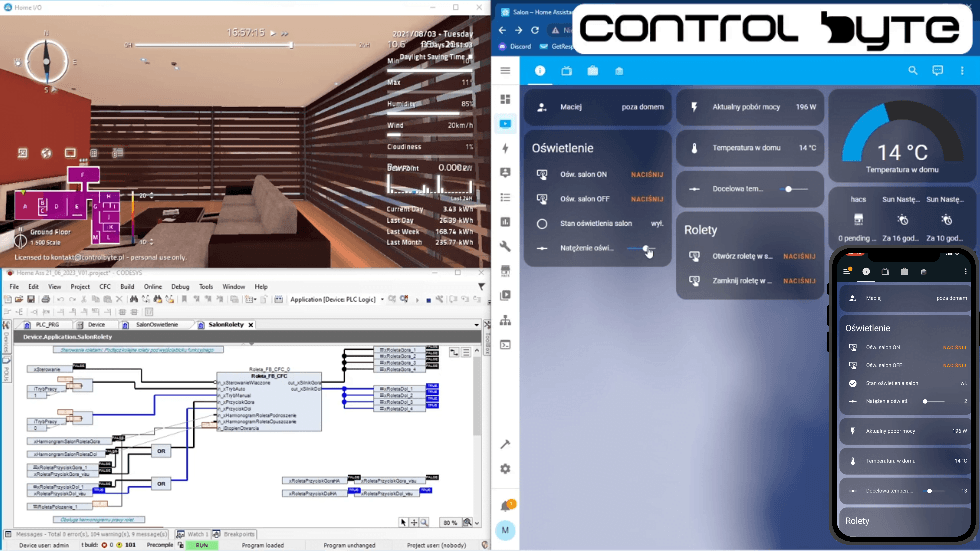Open the Home Assistant settings gear icon
Viewport: 980px width, 551px height.
[506, 469]
